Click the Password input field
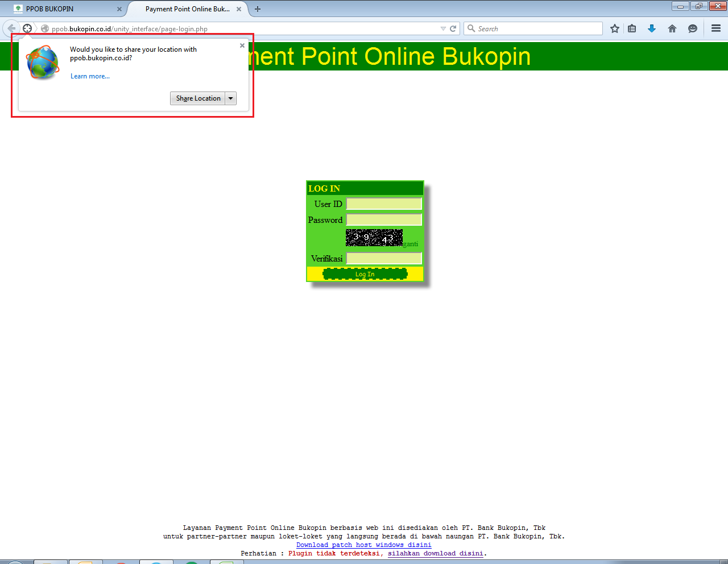The height and width of the screenshot is (564, 728). 384,220
